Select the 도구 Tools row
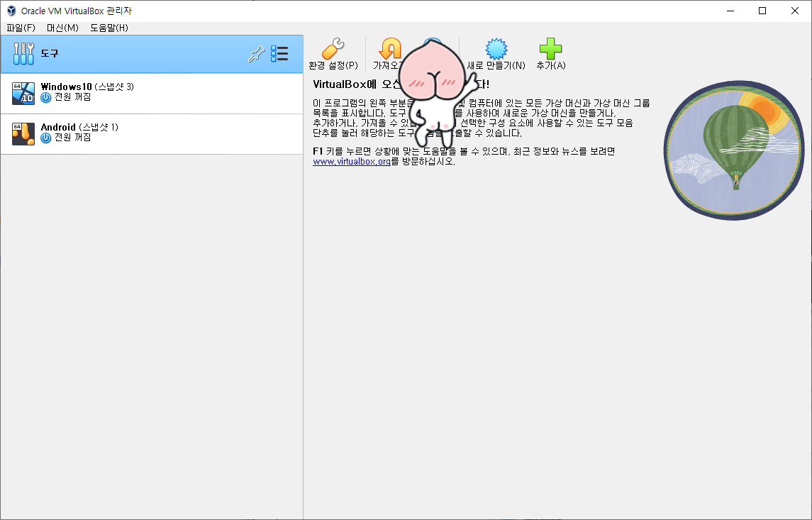Viewport: 812px width, 520px height. tap(152, 54)
